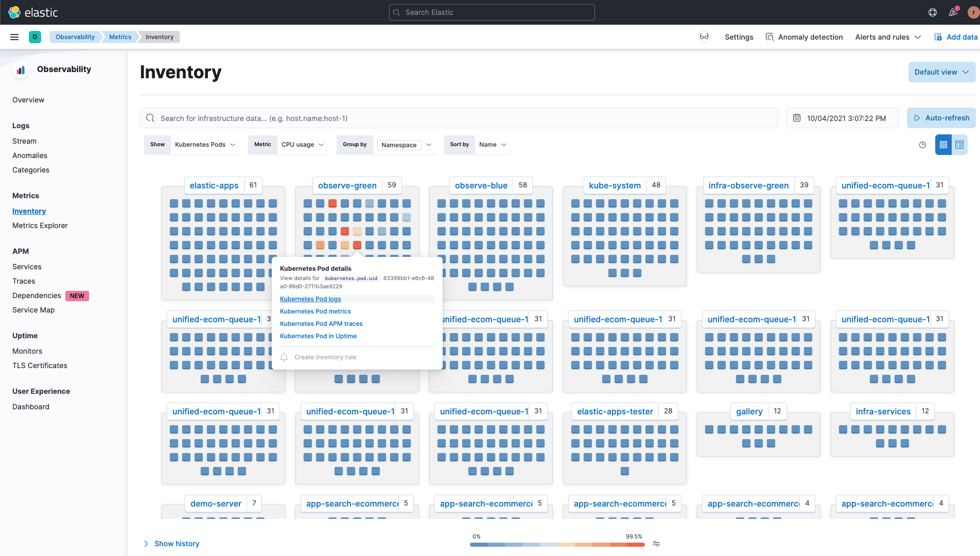Click the Metrics breadcrumb
Viewport: 980px width, 556px height.
coord(120,37)
